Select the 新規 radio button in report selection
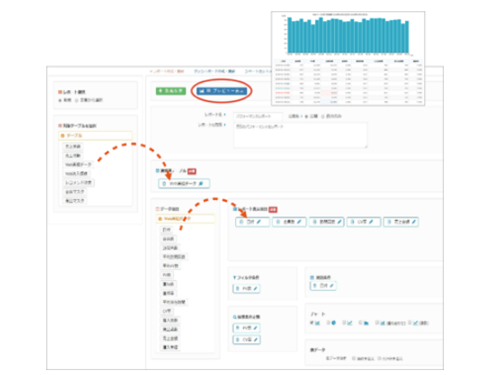 (x=60, y=100)
